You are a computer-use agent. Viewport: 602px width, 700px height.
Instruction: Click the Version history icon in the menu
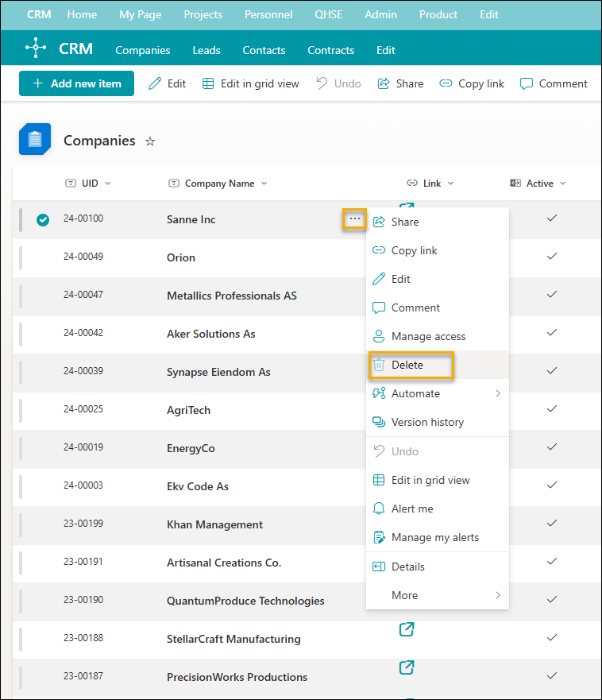(379, 422)
